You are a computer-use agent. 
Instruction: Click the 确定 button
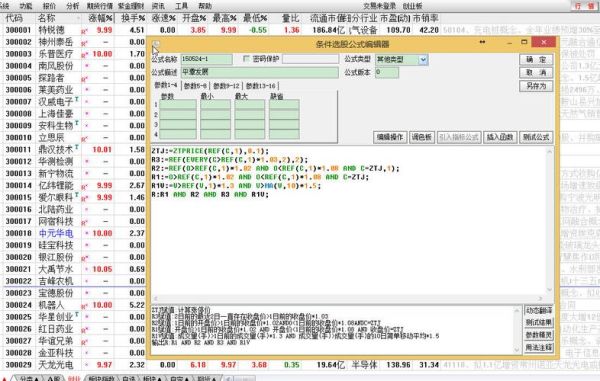point(536,59)
